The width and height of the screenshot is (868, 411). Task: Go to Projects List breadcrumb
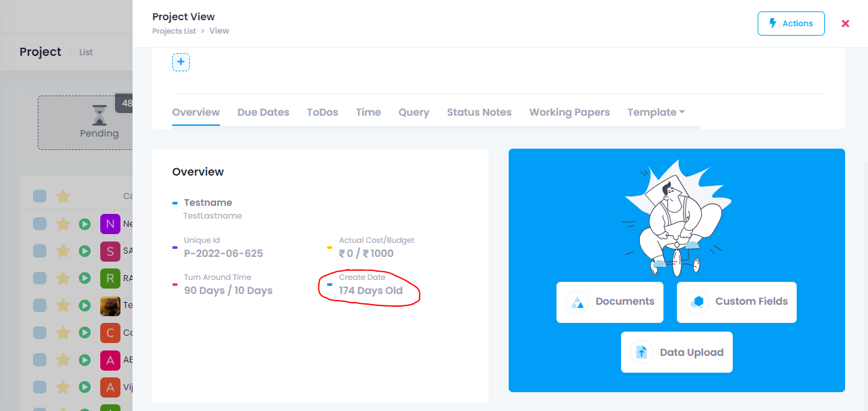pos(174,31)
